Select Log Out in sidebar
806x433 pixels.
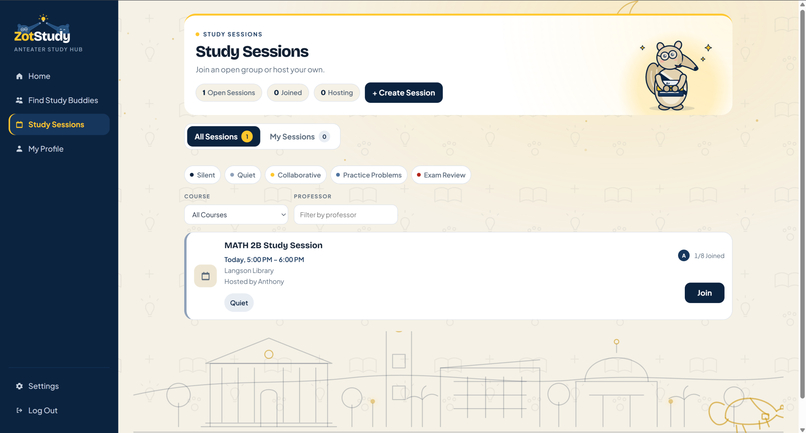pyautogui.click(x=59, y=410)
